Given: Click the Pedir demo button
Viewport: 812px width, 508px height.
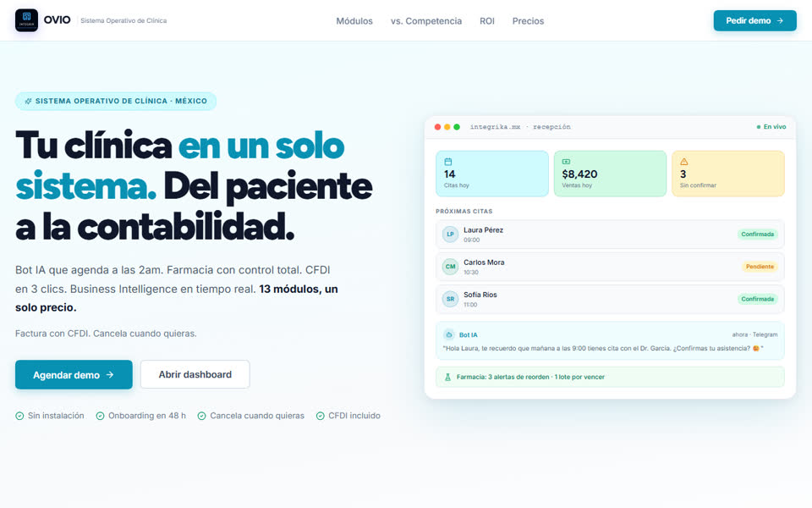Looking at the screenshot, I should tap(754, 20).
